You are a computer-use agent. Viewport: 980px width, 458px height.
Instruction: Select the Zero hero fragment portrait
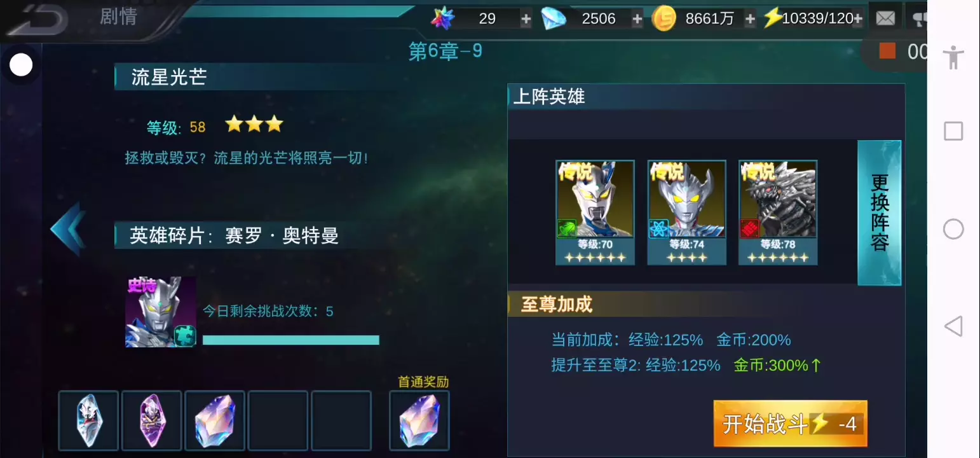[161, 312]
